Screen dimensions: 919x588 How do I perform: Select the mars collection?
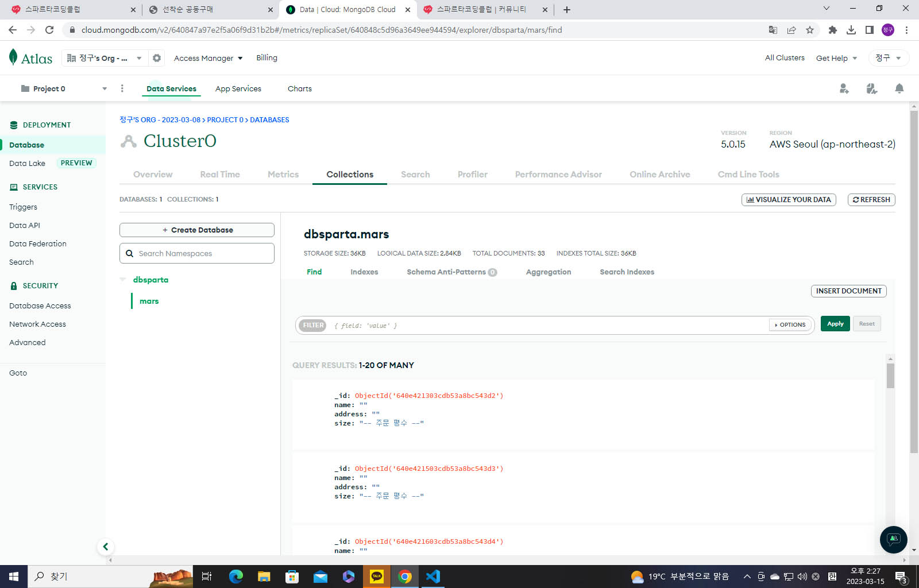tap(149, 301)
